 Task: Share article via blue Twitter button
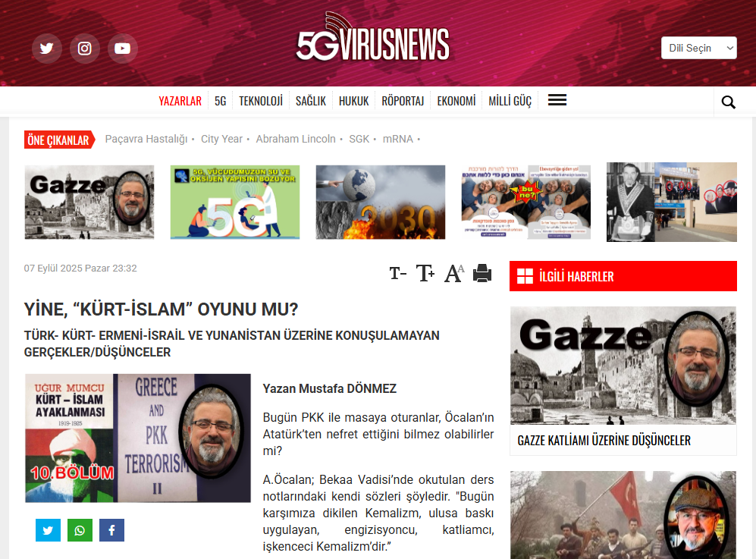(x=48, y=530)
